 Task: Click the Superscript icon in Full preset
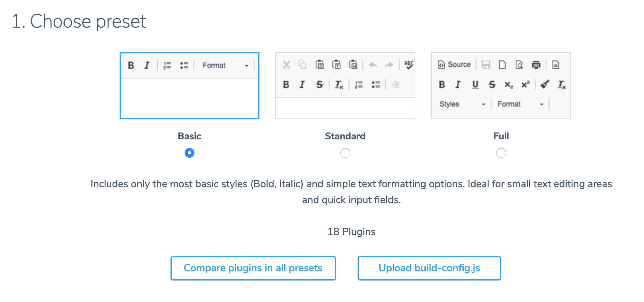click(x=526, y=84)
